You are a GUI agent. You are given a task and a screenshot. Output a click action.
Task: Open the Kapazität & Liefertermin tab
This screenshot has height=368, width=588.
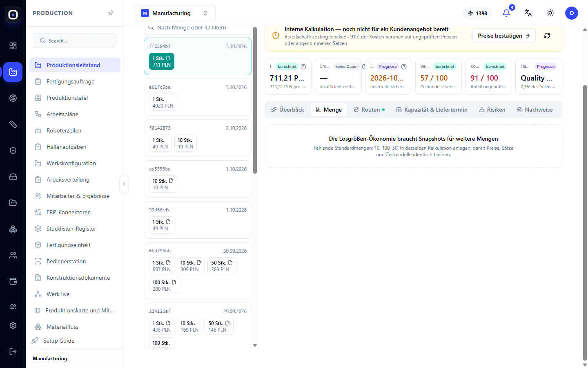point(432,110)
